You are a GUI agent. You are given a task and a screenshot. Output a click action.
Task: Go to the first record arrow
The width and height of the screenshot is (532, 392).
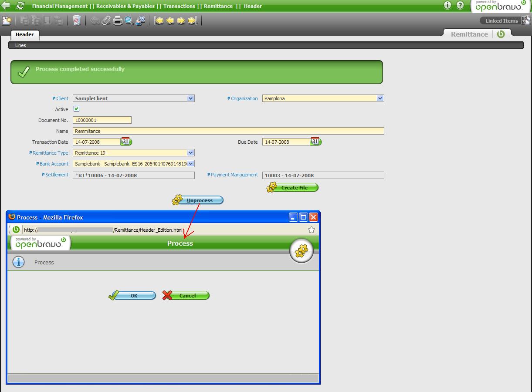tap(159, 20)
